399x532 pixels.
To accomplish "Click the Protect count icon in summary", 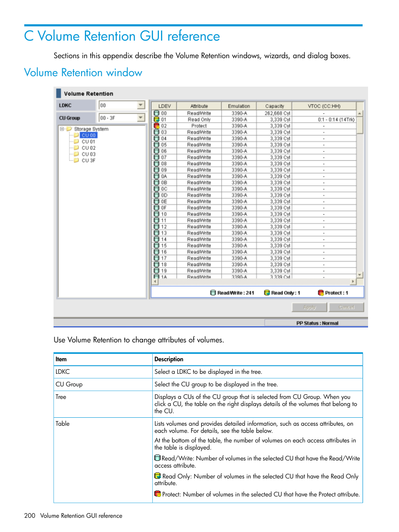I will [321, 293].
